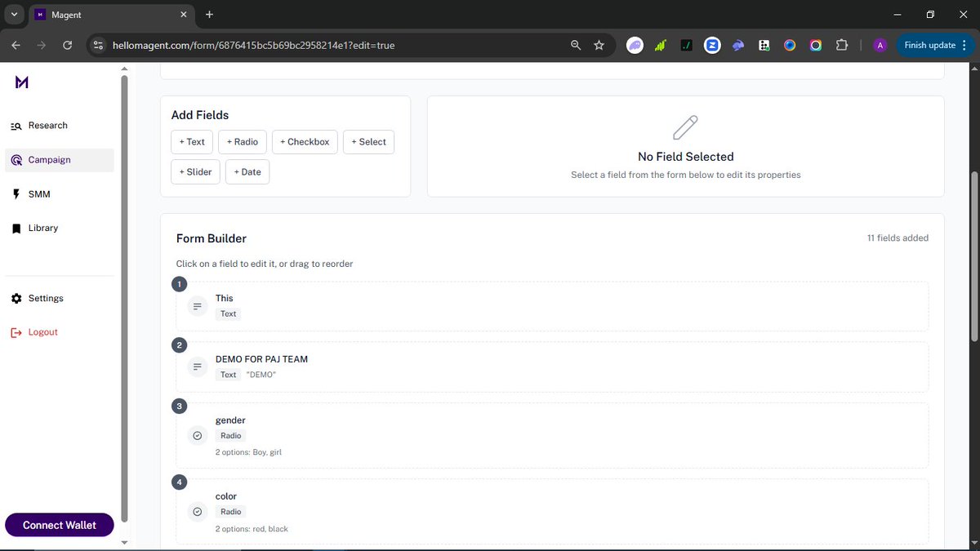The height and width of the screenshot is (551, 980).
Task: Click the SMM lightning bolt icon
Action: point(16,194)
